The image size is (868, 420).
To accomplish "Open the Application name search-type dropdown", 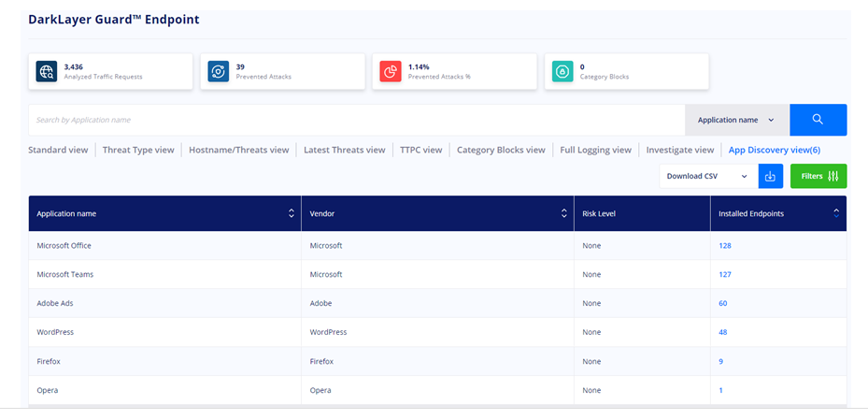I will coord(737,120).
